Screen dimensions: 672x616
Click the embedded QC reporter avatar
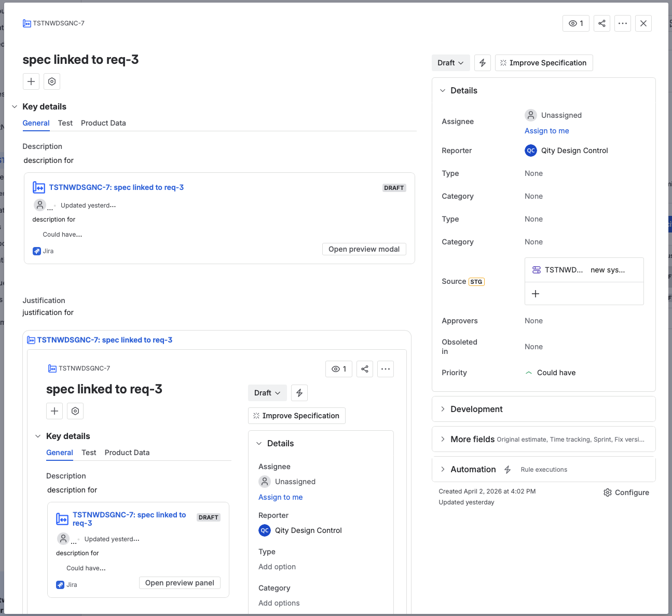265,530
